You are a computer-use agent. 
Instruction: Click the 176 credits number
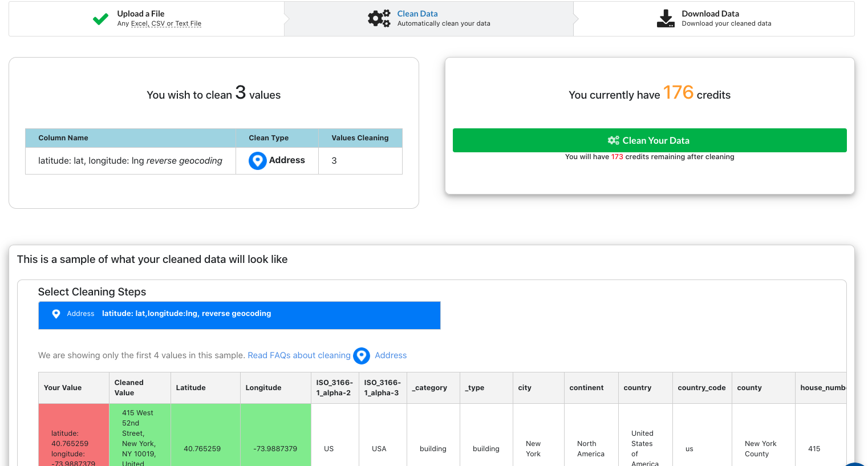678,92
